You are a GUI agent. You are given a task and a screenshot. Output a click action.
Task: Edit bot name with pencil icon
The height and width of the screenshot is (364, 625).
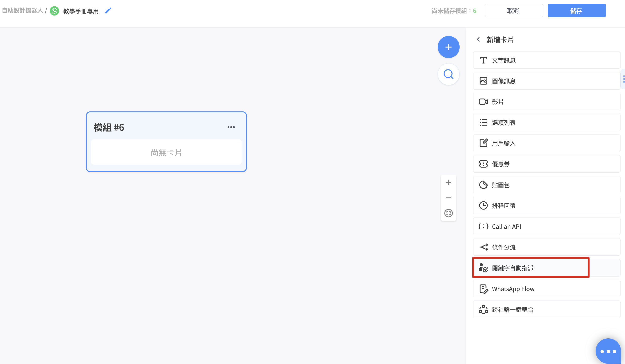(x=108, y=11)
